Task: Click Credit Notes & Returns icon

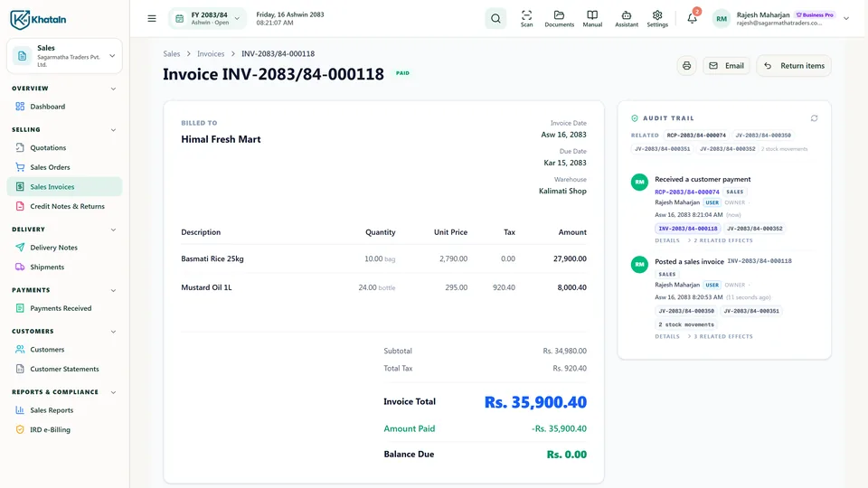Action: pos(20,206)
